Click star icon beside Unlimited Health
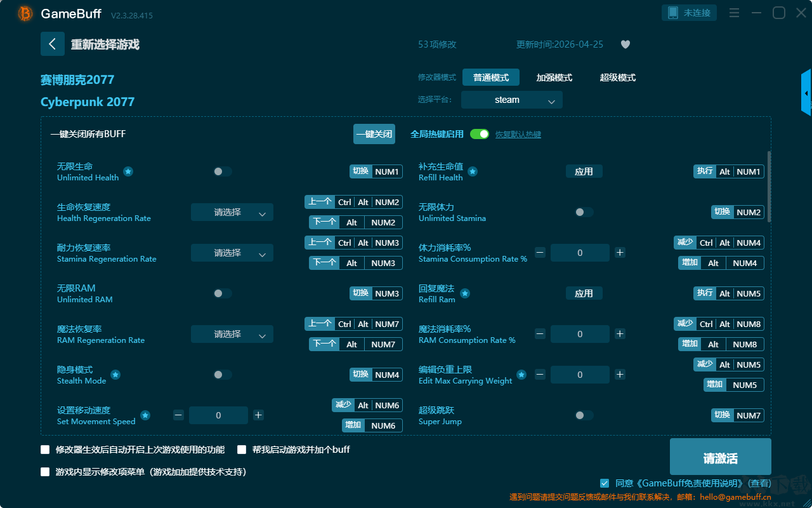 (x=128, y=171)
